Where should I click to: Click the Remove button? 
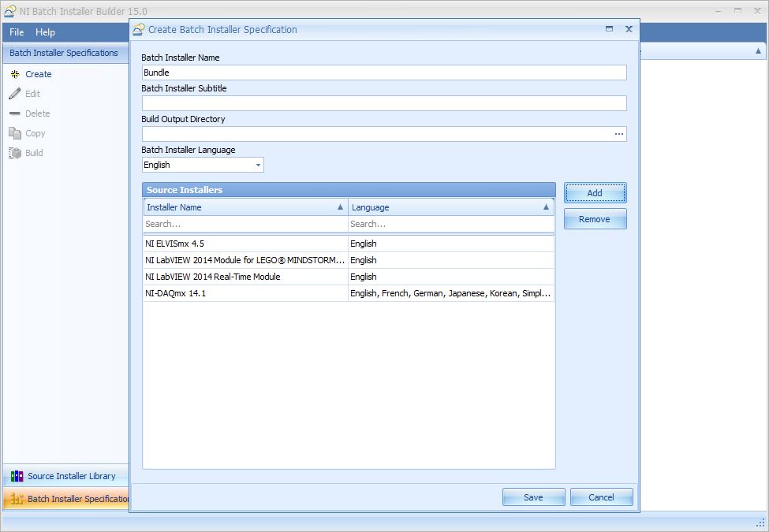[595, 219]
